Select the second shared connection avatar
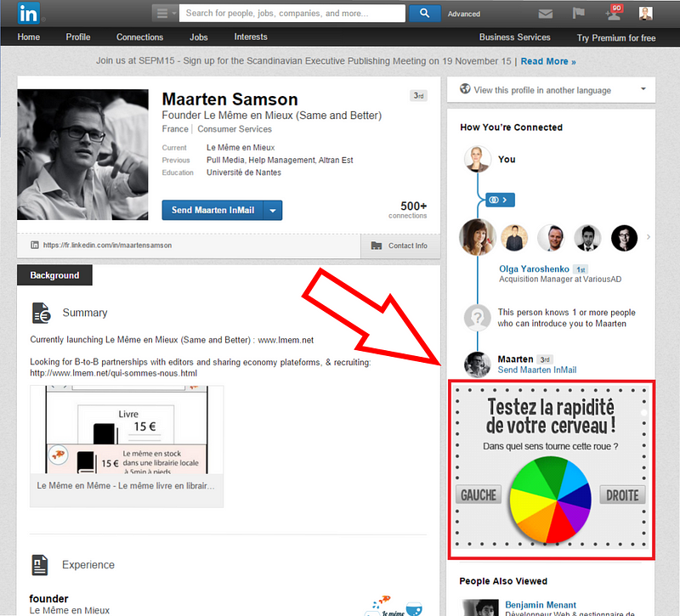This screenshot has width=680, height=616. 514,238
